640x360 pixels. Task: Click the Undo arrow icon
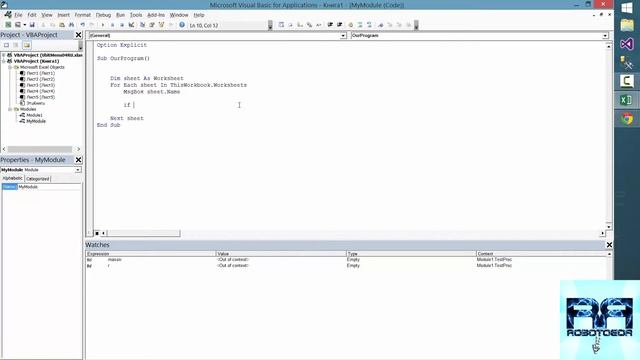[82, 25]
